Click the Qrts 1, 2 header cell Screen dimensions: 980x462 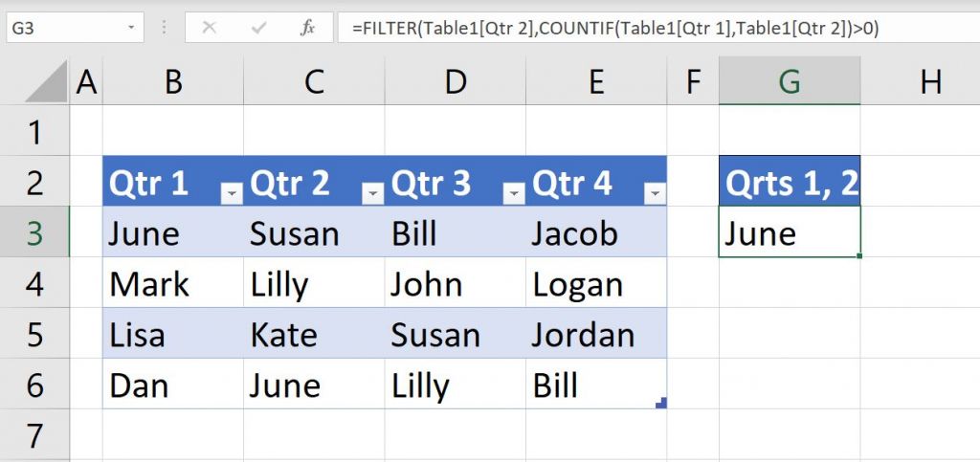click(789, 182)
